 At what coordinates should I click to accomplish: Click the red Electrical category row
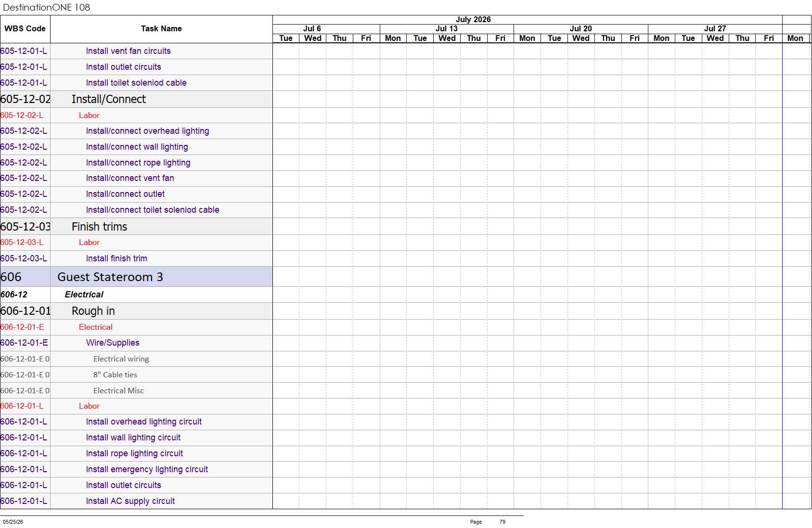click(x=136, y=327)
